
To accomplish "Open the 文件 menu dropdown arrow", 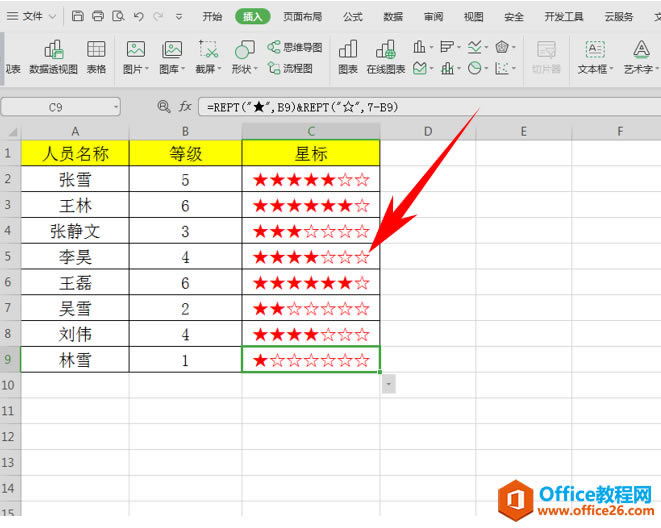I will coord(52,17).
